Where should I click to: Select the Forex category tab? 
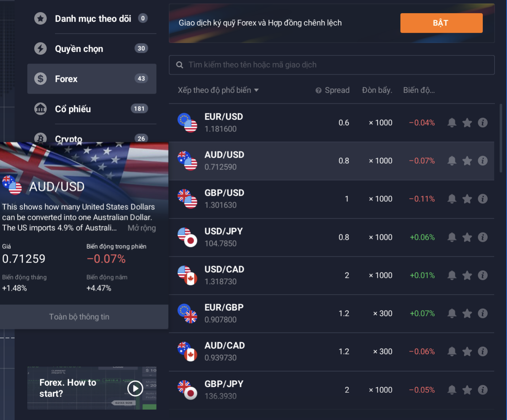tap(92, 79)
